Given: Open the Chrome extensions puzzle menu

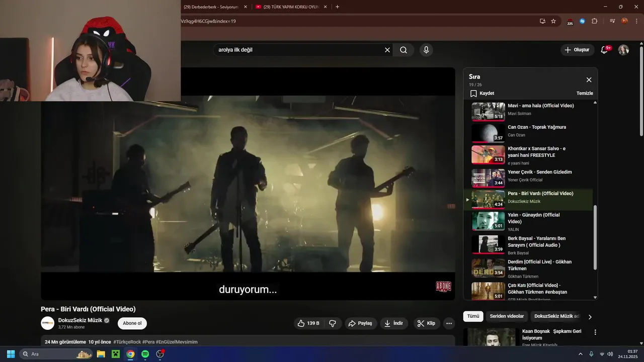Looking at the screenshot, I should tap(595, 21).
